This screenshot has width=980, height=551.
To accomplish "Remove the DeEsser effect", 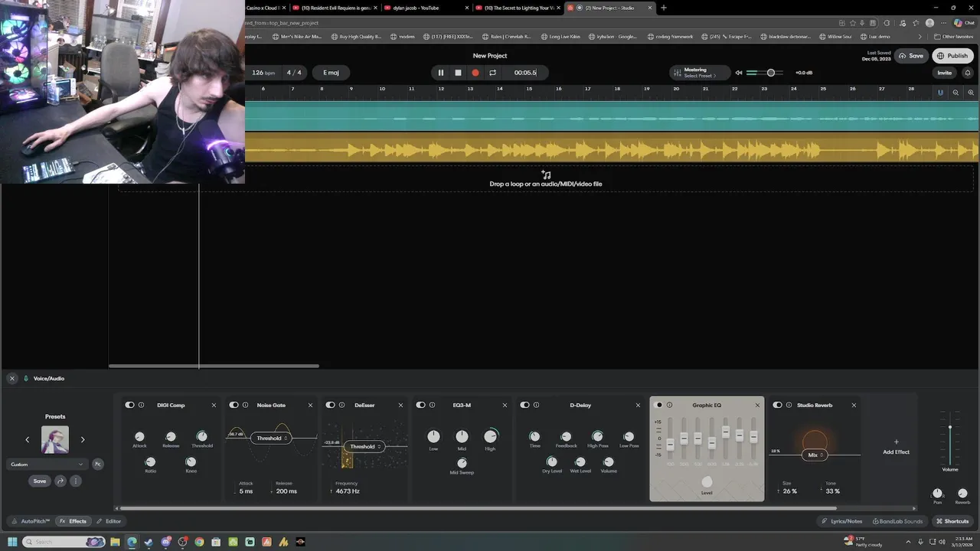I will 400,405.
